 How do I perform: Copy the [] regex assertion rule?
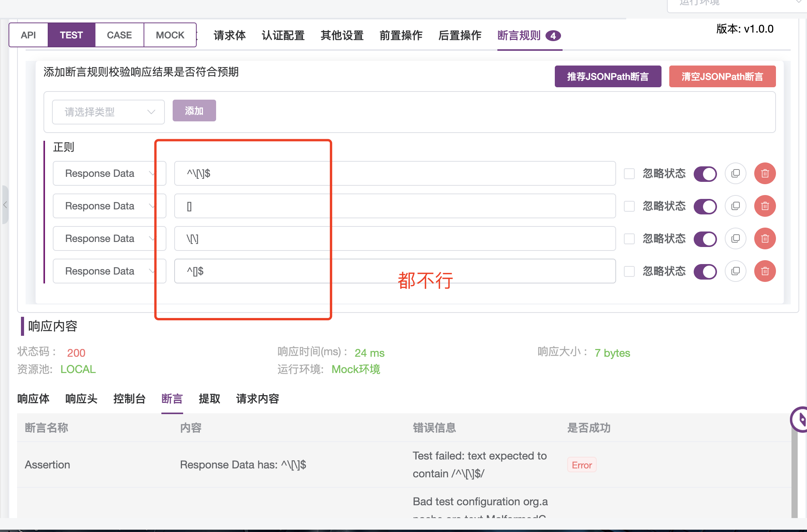point(735,206)
